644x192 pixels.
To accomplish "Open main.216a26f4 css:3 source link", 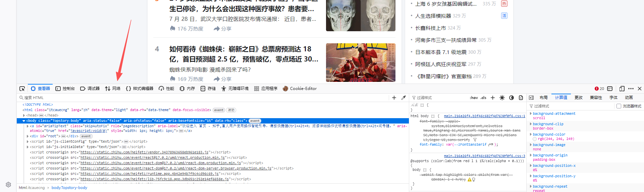I will click(484, 156).
